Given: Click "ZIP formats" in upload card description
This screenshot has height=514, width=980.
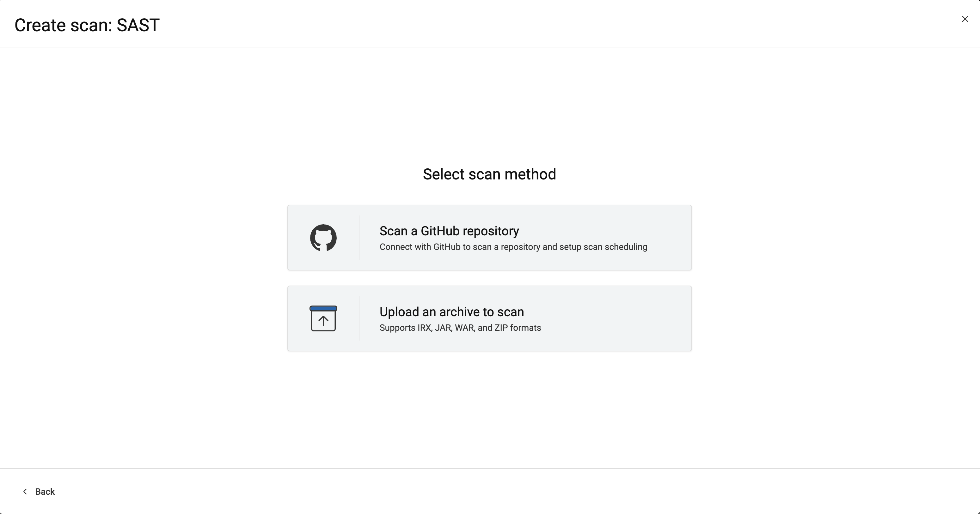Looking at the screenshot, I should click(x=518, y=328).
